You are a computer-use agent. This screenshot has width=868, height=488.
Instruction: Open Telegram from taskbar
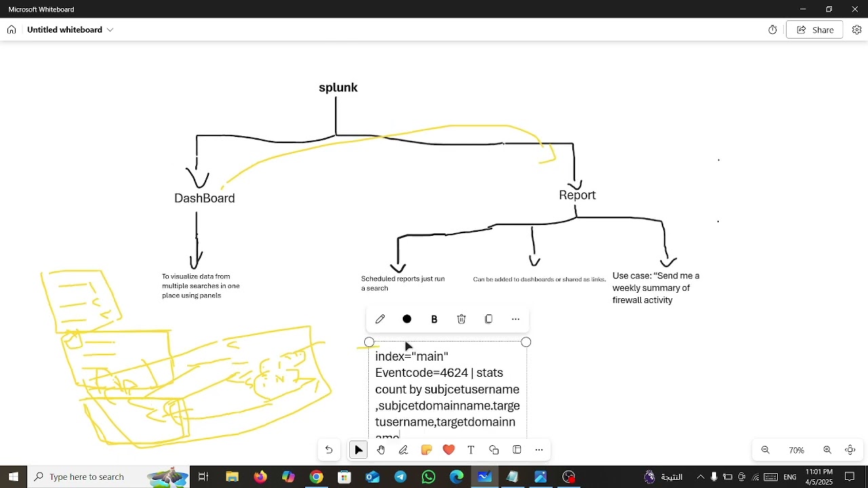401,477
